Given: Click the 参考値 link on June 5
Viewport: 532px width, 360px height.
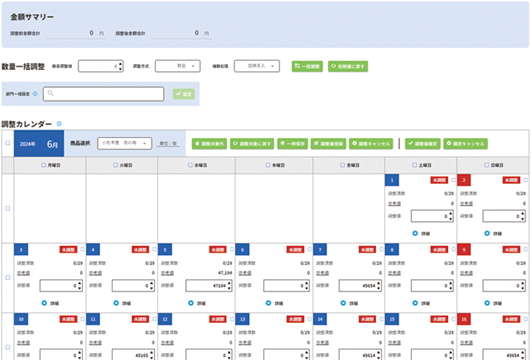Looking at the screenshot, I should click(x=167, y=273).
